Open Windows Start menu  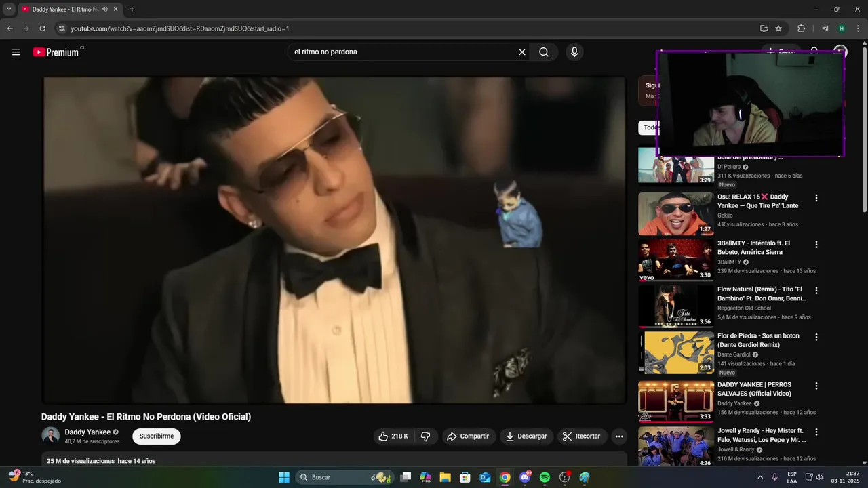click(284, 477)
